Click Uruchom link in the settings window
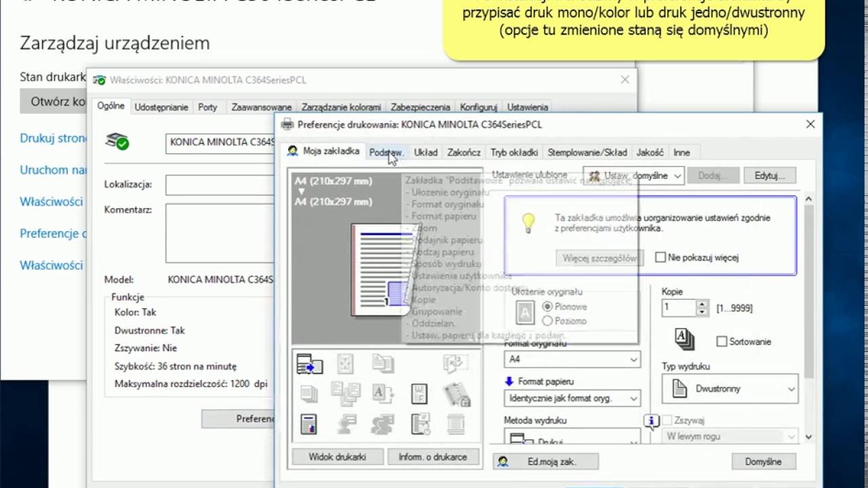Screen dimensions: 868x488 point(54,170)
